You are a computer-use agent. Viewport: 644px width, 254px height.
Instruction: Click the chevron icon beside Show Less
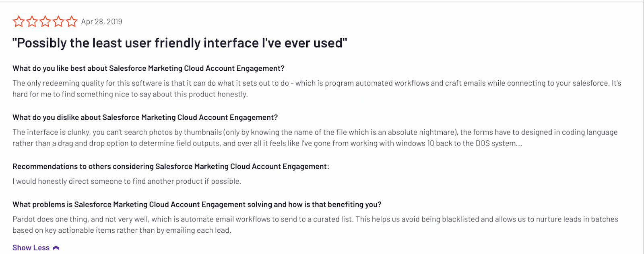click(56, 248)
